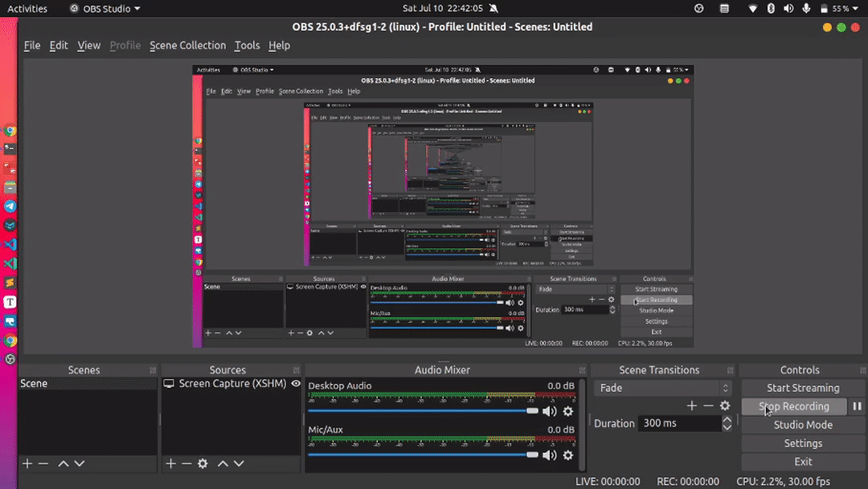Open transition properties gear icon

[725, 406]
